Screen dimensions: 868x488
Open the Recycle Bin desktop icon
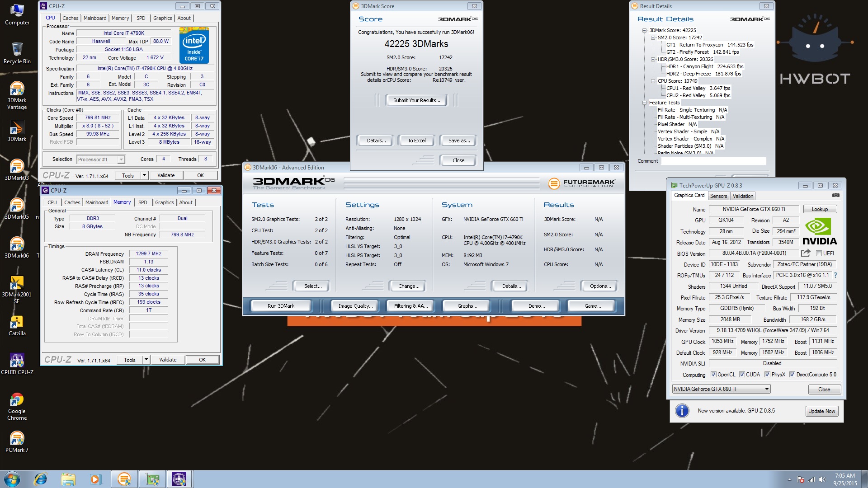(17, 53)
